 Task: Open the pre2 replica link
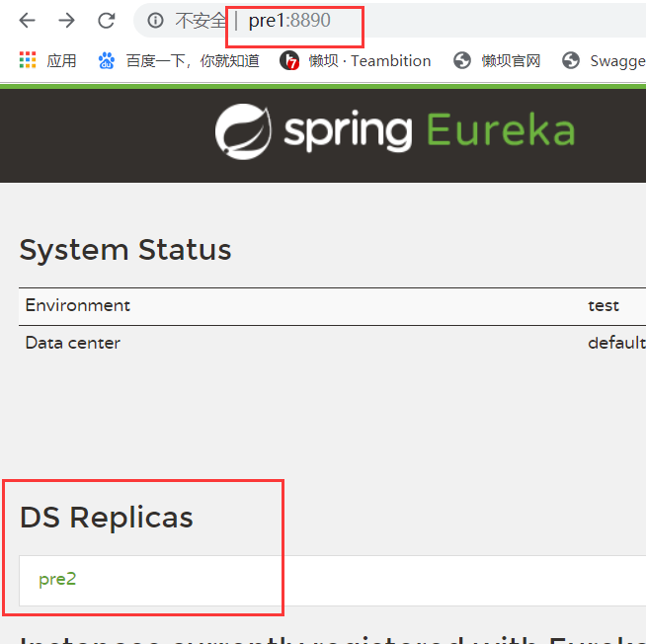[x=57, y=580]
